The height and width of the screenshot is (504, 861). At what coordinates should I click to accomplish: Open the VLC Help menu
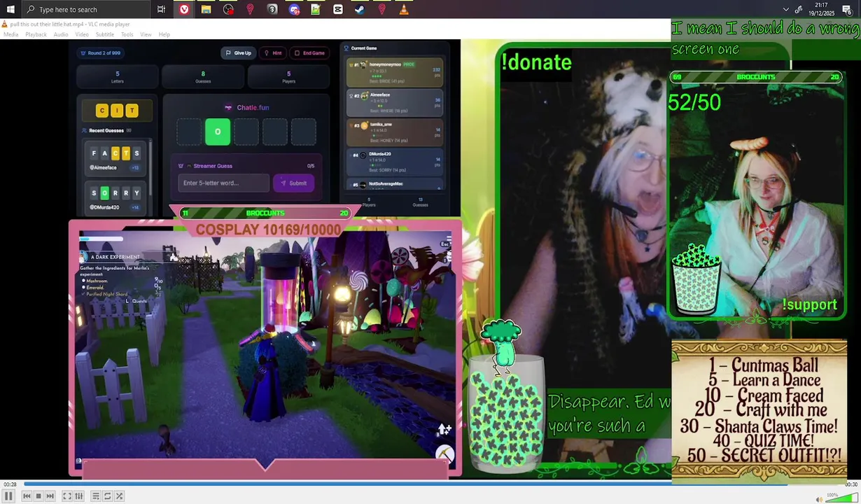pos(164,34)
